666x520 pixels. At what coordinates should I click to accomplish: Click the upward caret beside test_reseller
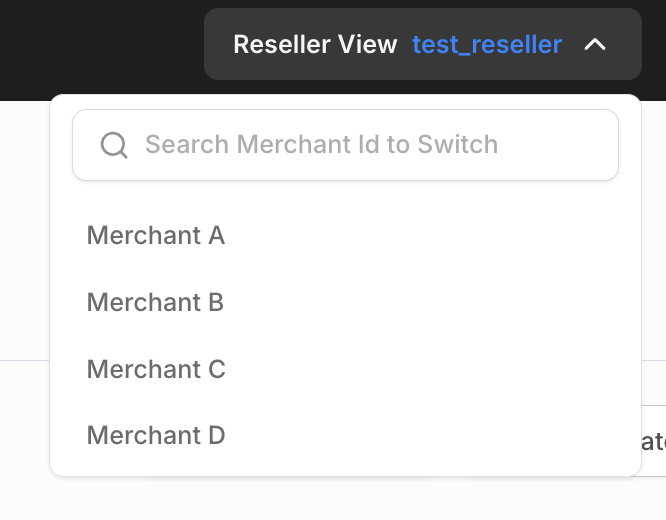(595, 45)
